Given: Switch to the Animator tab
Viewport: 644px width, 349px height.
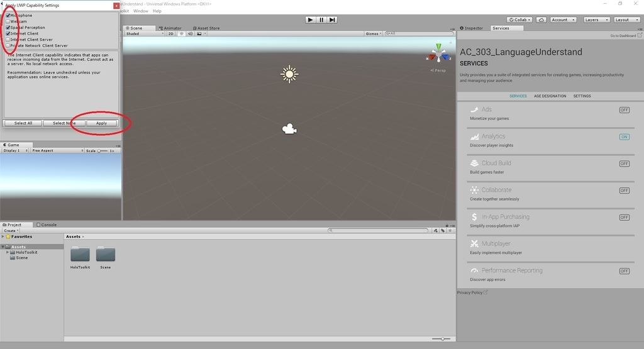Looking at the screenshot, I should (170, 28).
